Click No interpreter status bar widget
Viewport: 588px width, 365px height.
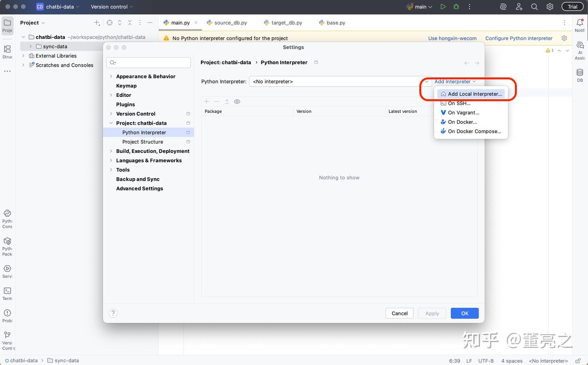(x=548, y=361)
